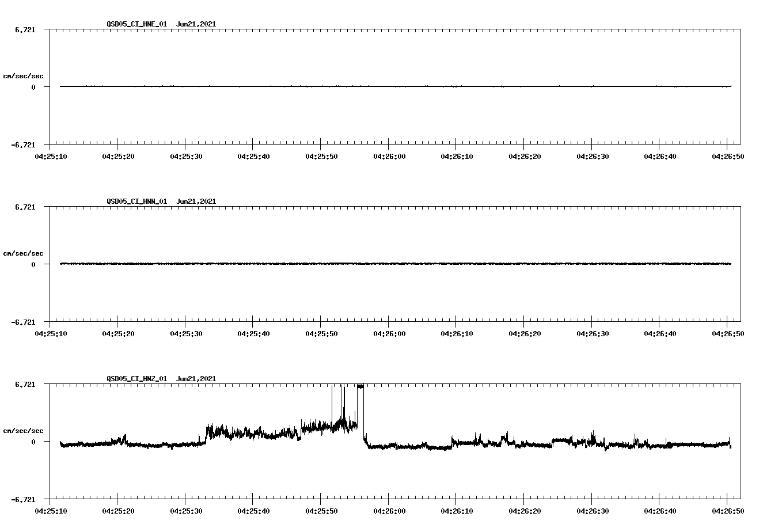
Task: Click the 04:25:10 time label under HNZ plot
Action: pyautogui.click(x=50, y=511)
